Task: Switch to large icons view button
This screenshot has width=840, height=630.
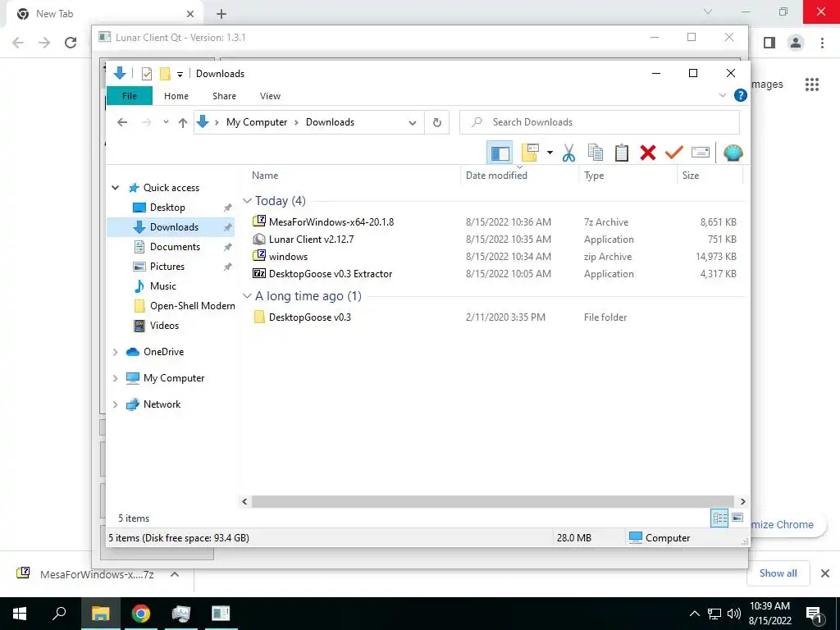Action: pos(737,518)
